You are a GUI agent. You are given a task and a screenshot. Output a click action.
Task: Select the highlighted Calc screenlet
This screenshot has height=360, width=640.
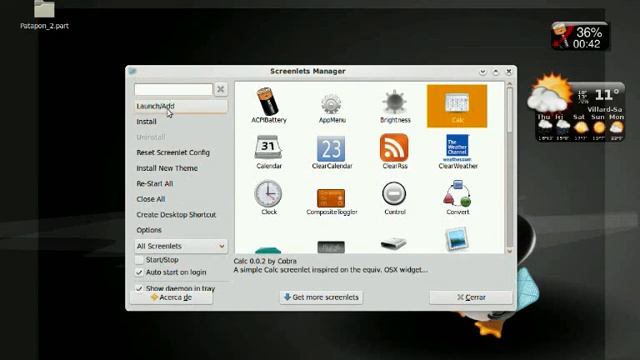[x=457, y=106]
